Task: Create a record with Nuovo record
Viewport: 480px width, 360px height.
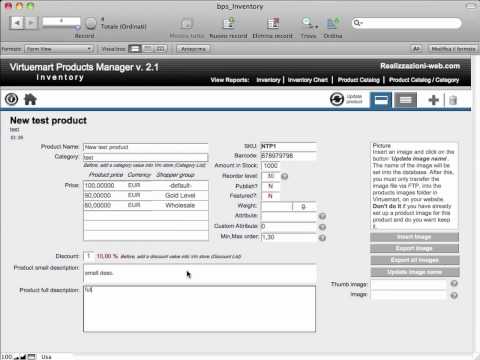Action: coord(228,24)
